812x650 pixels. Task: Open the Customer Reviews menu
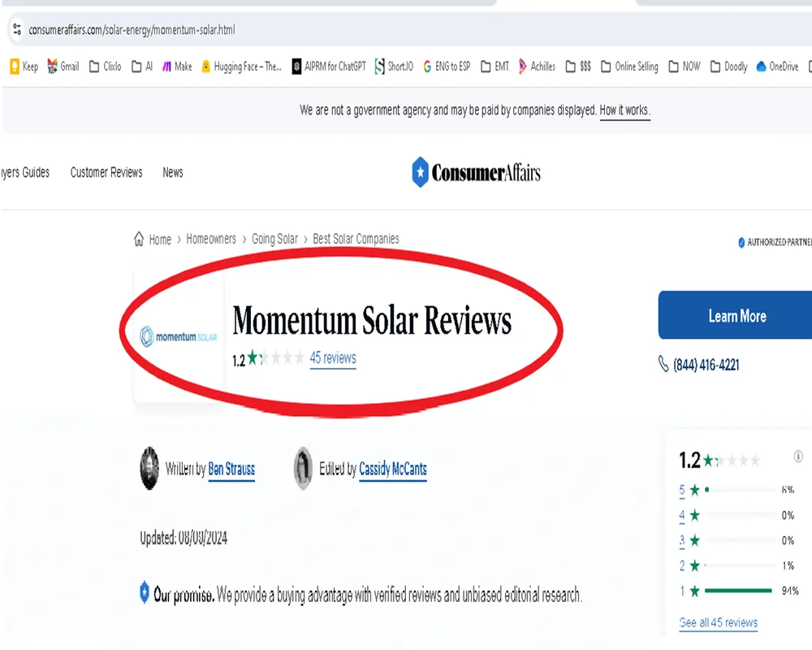click(106, 172)
